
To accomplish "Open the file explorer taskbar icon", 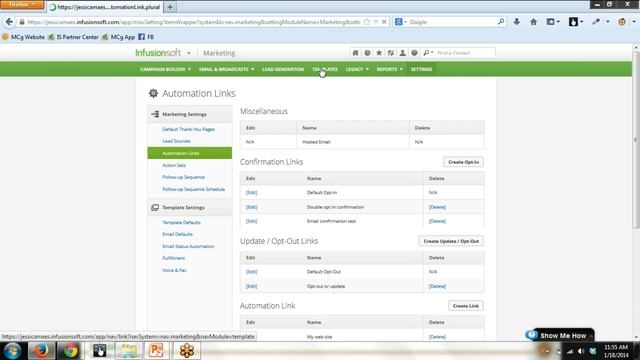I will pos(129,351).
